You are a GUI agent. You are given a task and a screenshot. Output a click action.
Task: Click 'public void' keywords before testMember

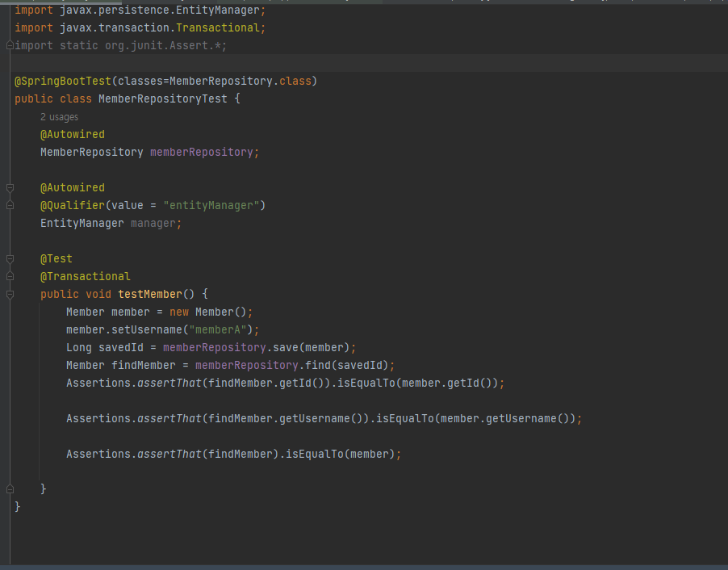pos(76,295)
